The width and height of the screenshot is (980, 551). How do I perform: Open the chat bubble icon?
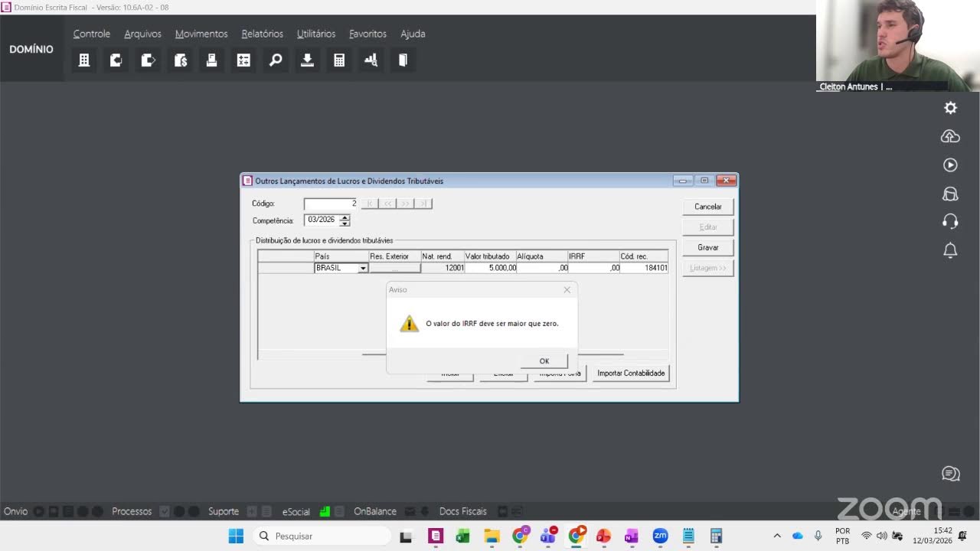(x=950, y=474)
